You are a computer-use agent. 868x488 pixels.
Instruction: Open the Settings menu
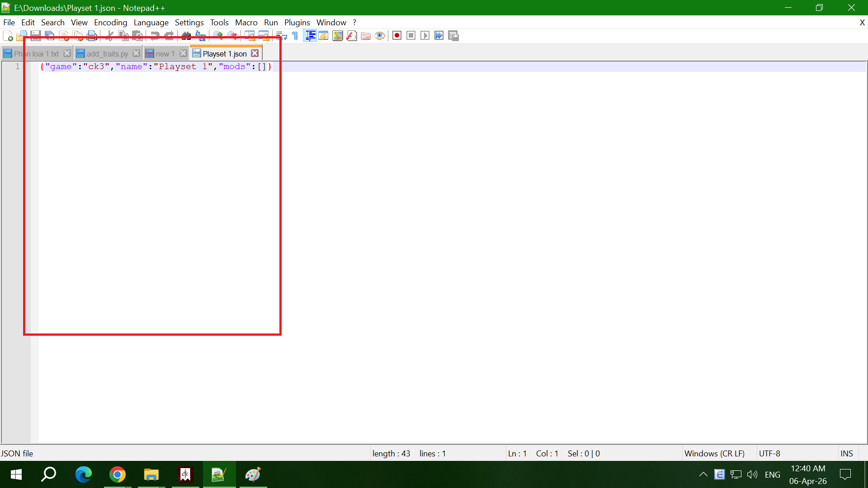point(189,23)
